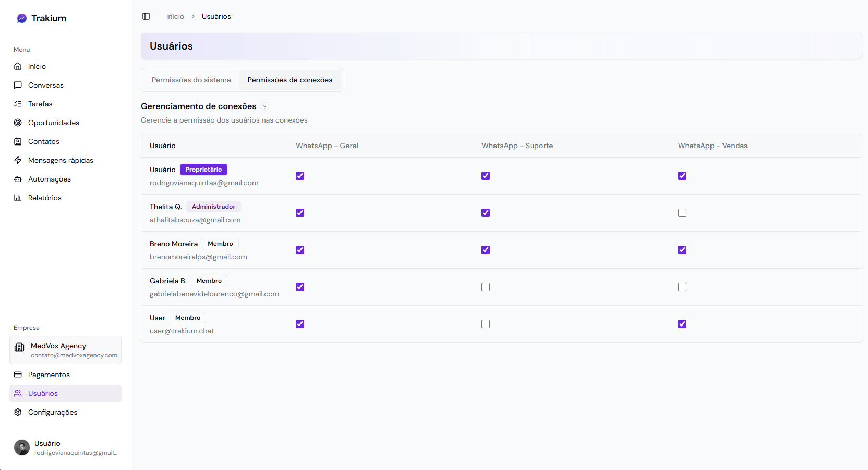Open Configurações from the sidebar
This screenshot has width=868, height=470.
52,412
